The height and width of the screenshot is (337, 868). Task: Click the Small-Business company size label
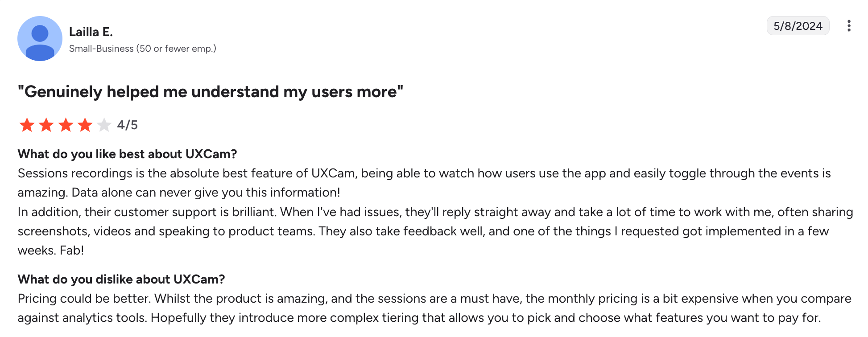142,49
